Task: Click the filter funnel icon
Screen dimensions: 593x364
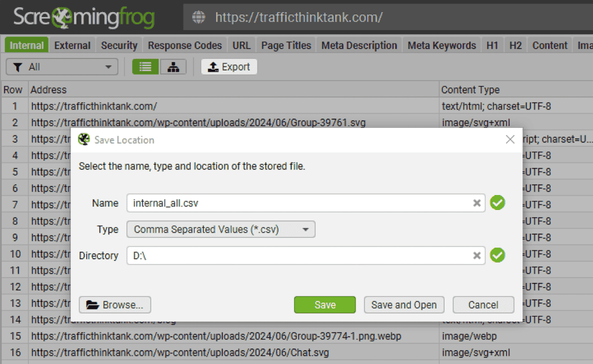Action: (x=18, y=67)
